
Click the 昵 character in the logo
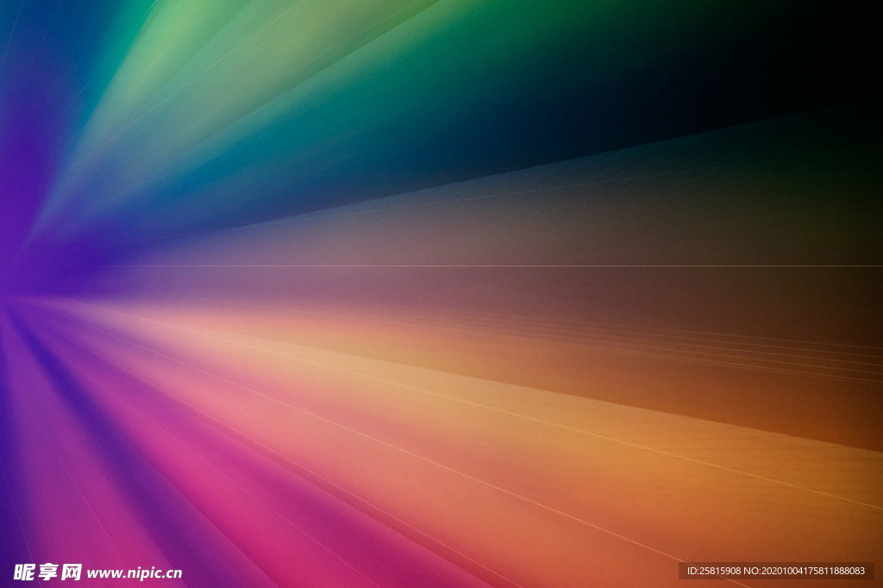(x=25, y=572)
